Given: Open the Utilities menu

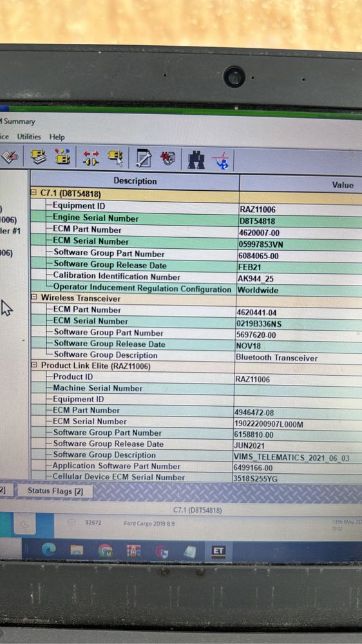Looking at the screenshot, I should 29,137.
